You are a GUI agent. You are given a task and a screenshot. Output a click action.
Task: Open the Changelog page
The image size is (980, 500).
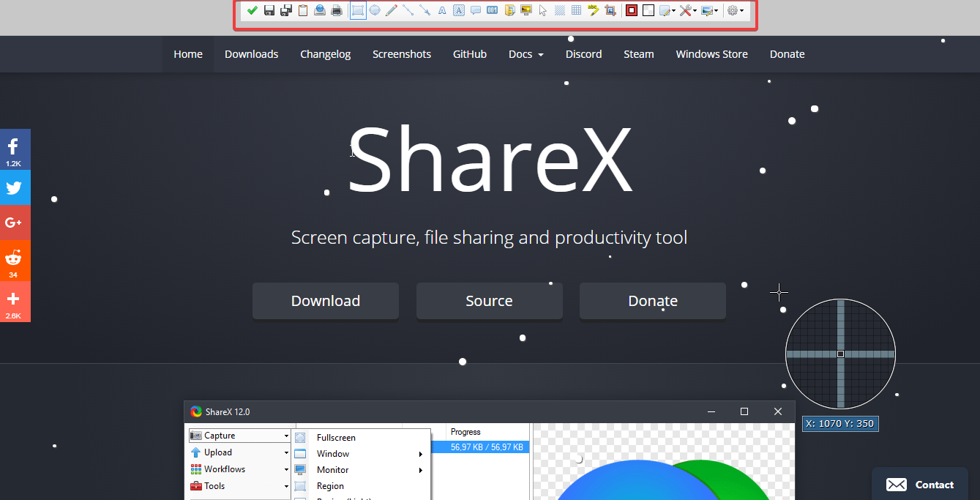click(325, 53)
